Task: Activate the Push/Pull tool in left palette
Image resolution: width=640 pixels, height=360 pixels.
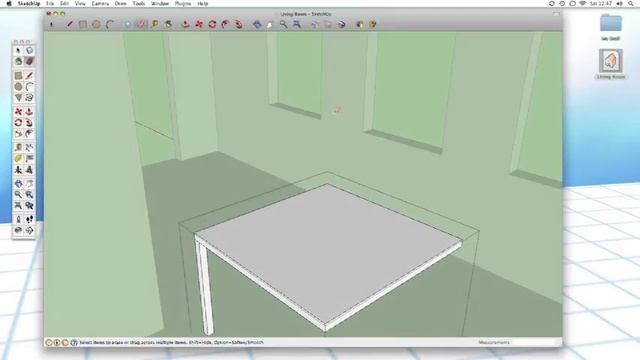Action: tap(29, 112)
